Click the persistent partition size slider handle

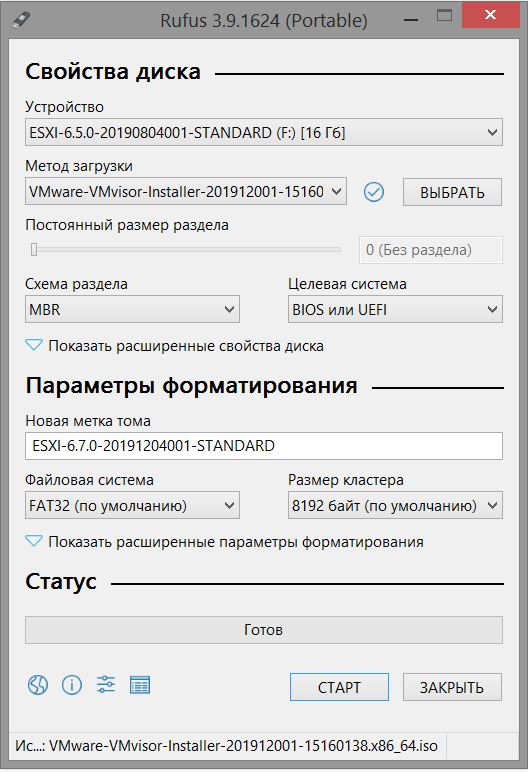[34, 249]
